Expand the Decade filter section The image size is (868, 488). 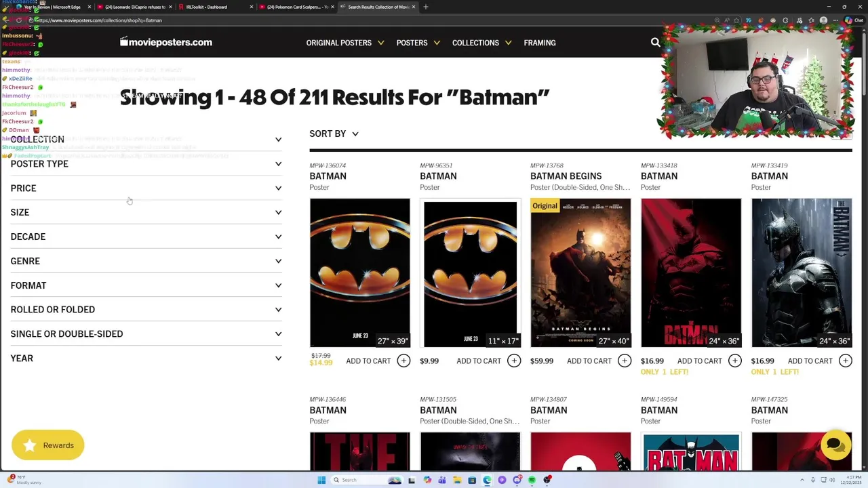[x=146, y=237]
